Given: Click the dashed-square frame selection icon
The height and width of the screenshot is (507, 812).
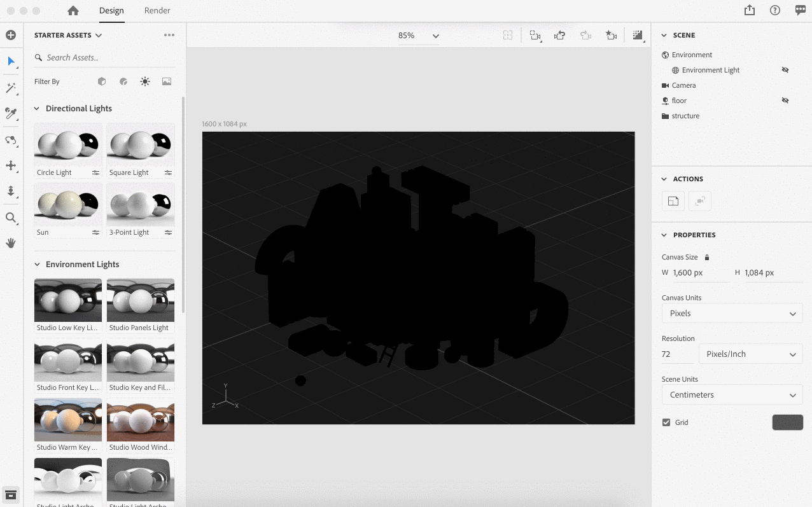Looking at the screenshot, I should pos(508,36).
